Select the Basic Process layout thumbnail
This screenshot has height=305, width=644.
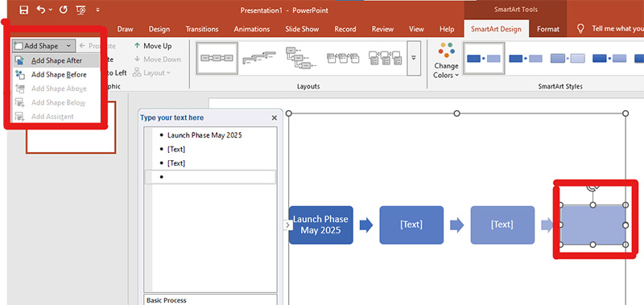217,58
